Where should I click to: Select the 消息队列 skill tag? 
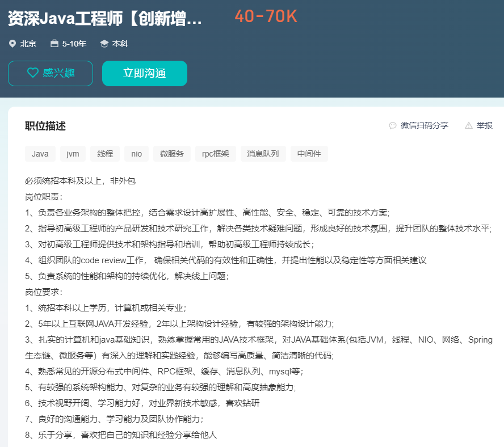pos(263,154)
